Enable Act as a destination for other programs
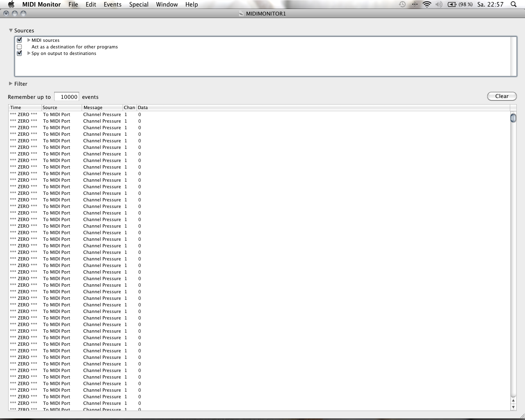525x420 pixels. [x=19, y=47]
